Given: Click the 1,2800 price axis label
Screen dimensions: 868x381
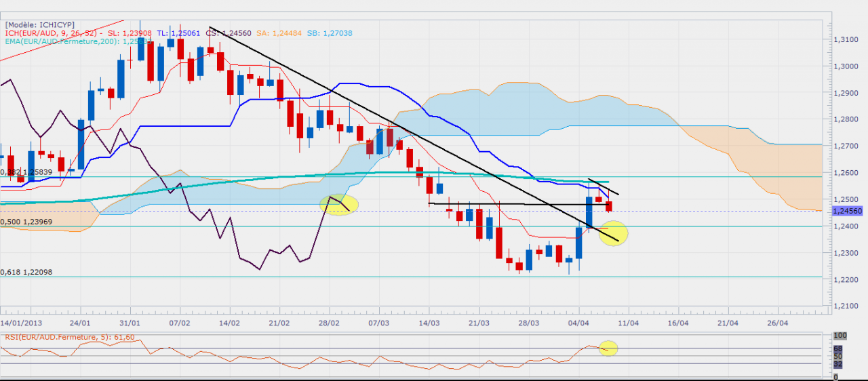Looking at the screenshot, I should [844, 119].
